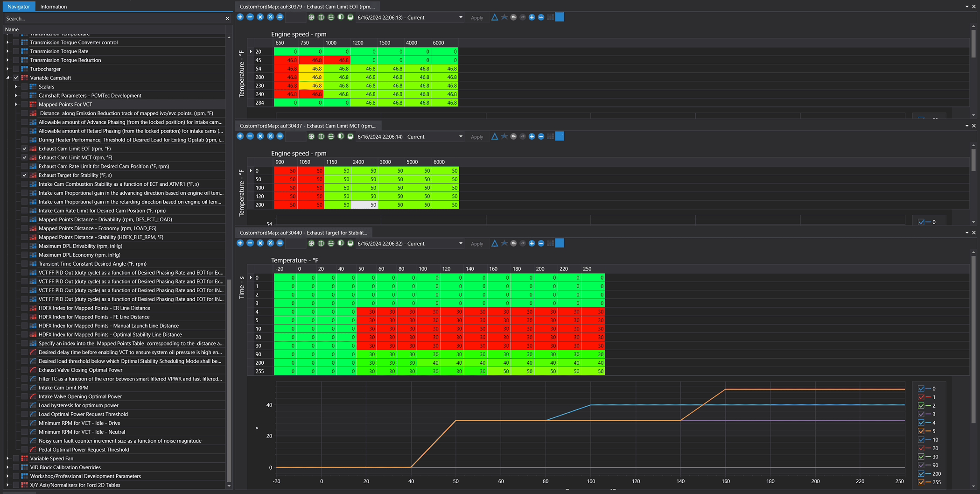The width and height of the screenshot is (980, 494).
Task: Uncheck Exhaust Target for Stability in the navigator
Action: 25,176
